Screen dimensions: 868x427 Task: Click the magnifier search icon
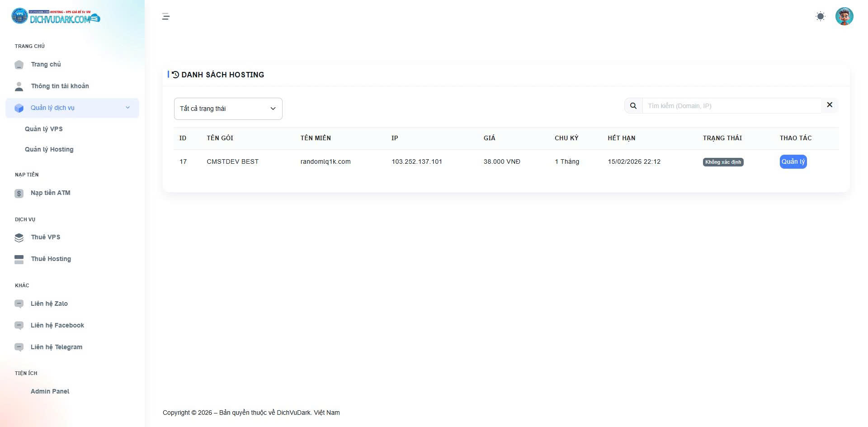(633, 106)
